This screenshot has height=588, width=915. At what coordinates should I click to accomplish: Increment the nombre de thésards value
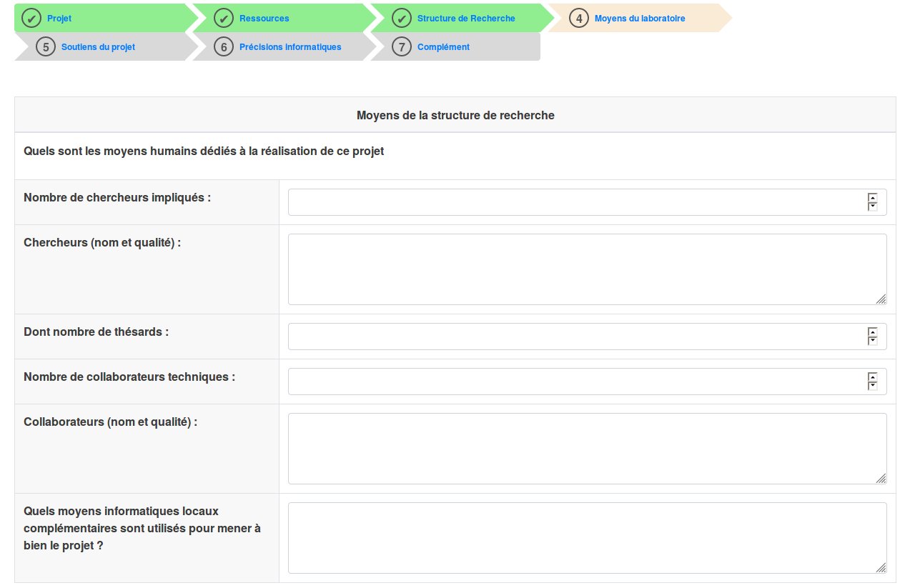point(872,332)
